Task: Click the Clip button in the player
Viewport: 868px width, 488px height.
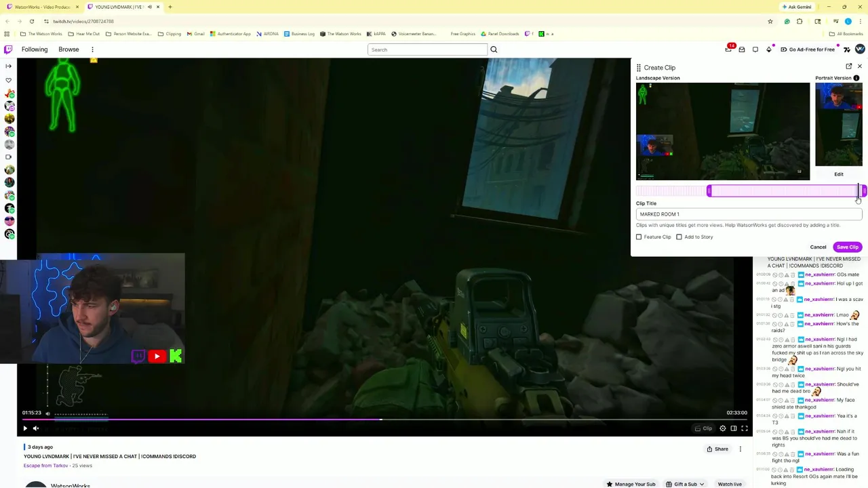Action: click(x=703, y=428)
